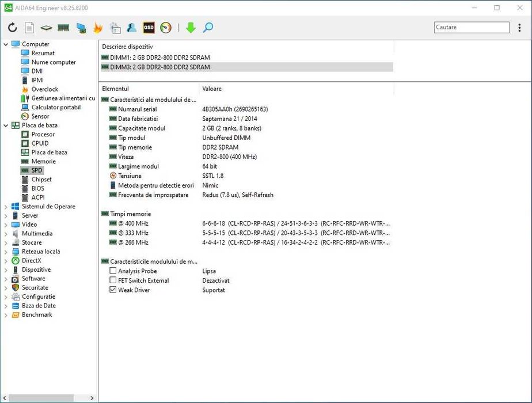Collapse the Computer tree node
This screenshot has height=403, width=532.
pos(6,44)
